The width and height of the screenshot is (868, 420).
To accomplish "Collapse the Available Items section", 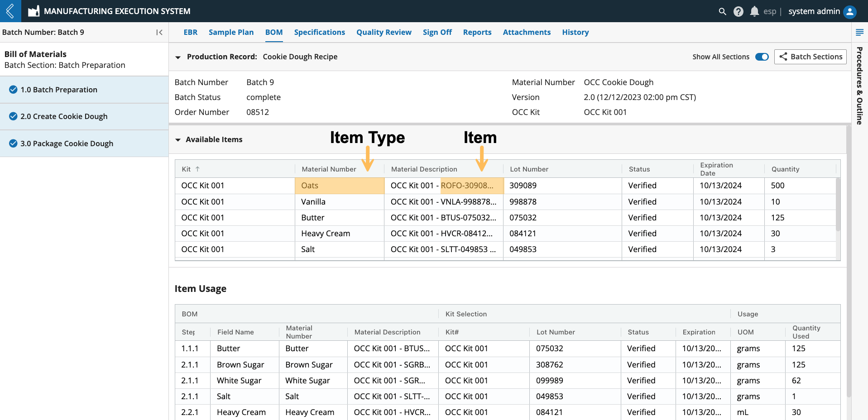I will [x=178, y=140].
